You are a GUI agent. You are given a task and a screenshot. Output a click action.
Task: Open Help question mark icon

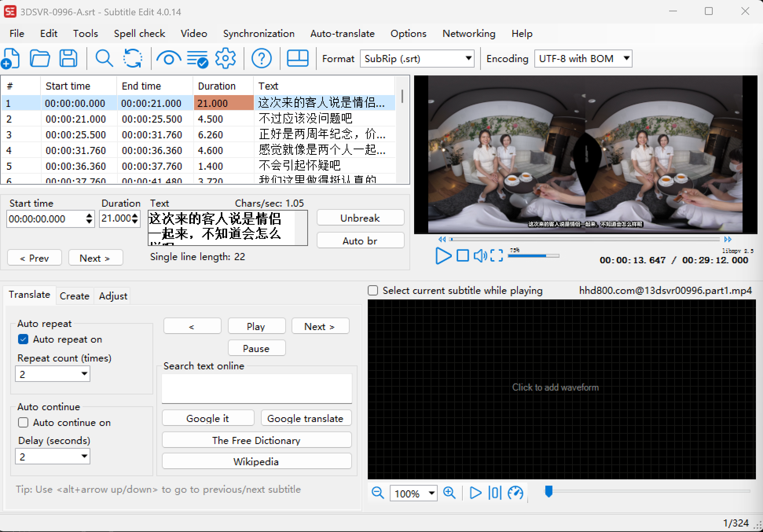point(261,59)
